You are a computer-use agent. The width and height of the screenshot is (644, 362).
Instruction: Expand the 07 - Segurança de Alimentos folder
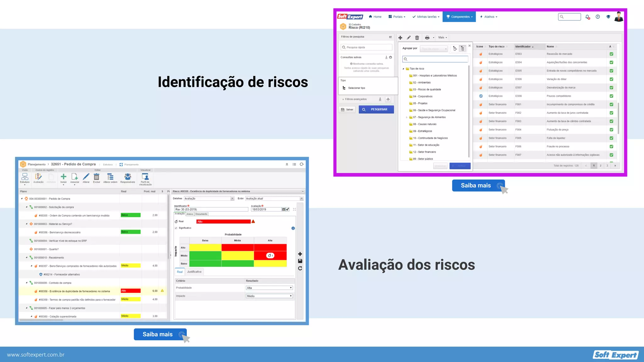[x=407, y=118]
